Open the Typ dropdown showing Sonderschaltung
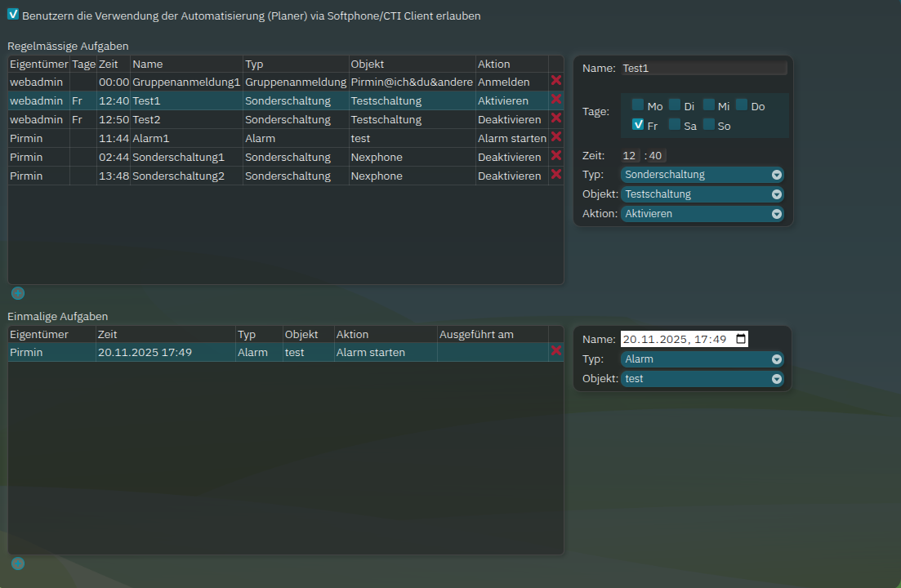Viewport: 901px width, 588px height. (703, 174)
